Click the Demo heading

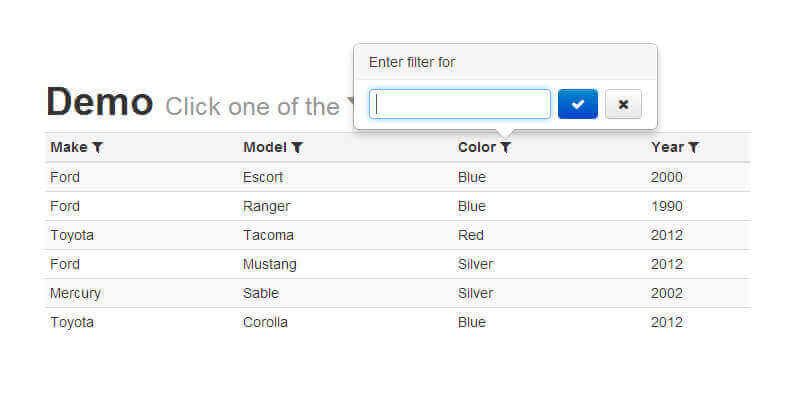click(99, 102)
